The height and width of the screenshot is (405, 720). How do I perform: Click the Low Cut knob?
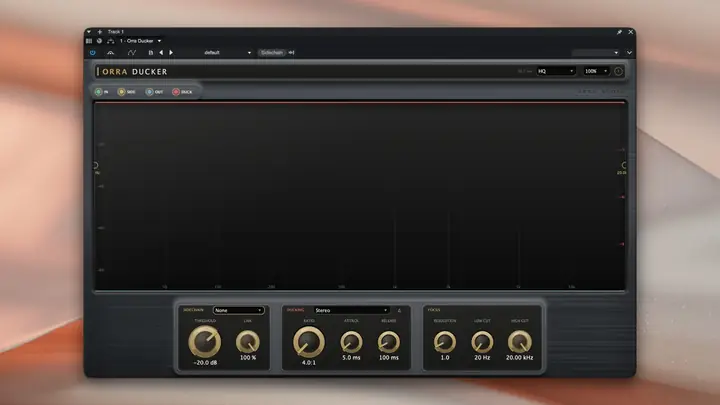482,342
